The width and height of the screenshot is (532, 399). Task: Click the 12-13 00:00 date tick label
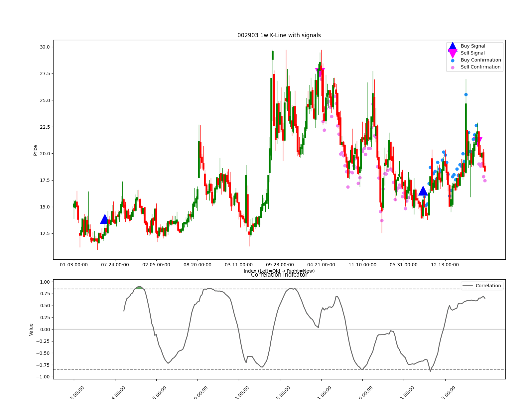point(445,265)
